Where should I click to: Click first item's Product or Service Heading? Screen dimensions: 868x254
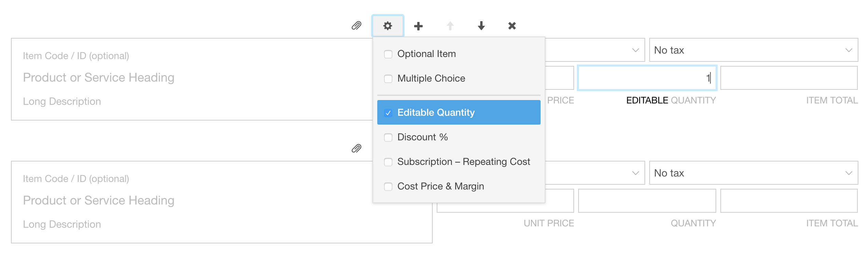[99, 77]
